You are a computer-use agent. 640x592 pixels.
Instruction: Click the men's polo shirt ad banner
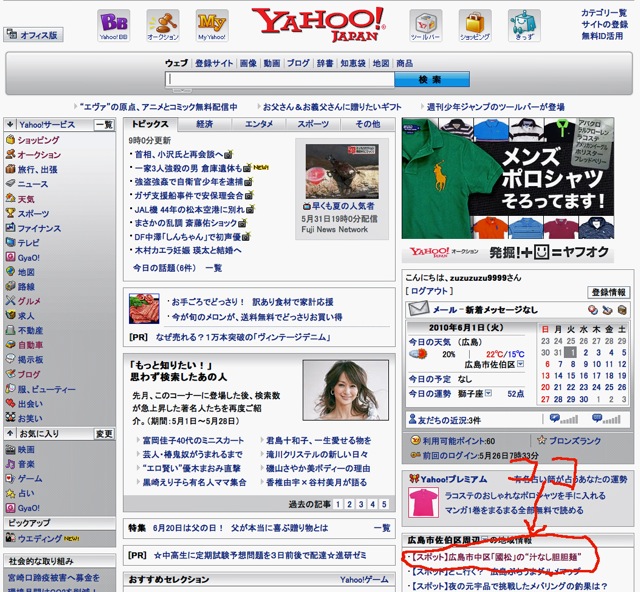pos(508,178)
